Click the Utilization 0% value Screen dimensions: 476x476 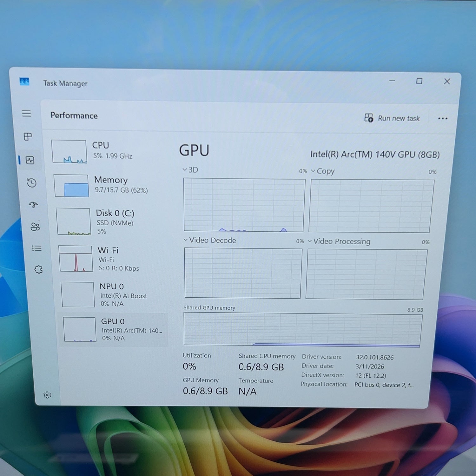click(189, 367)
